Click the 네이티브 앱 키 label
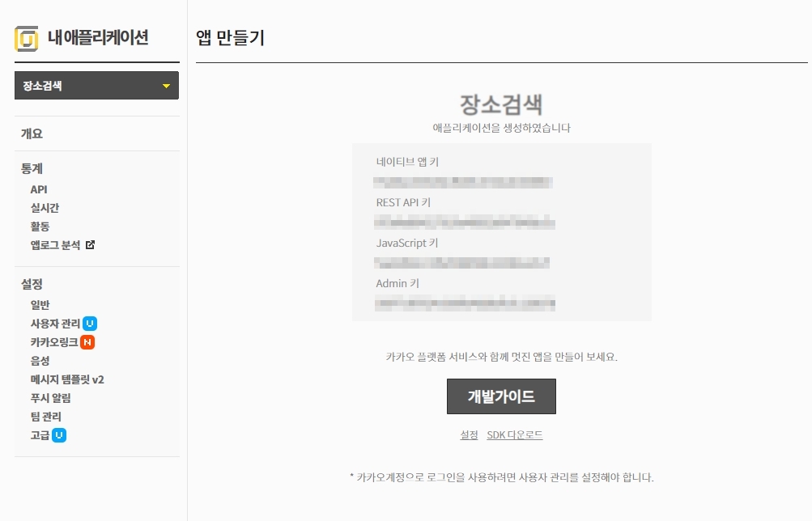812x521 pixels. coord(407,162)
